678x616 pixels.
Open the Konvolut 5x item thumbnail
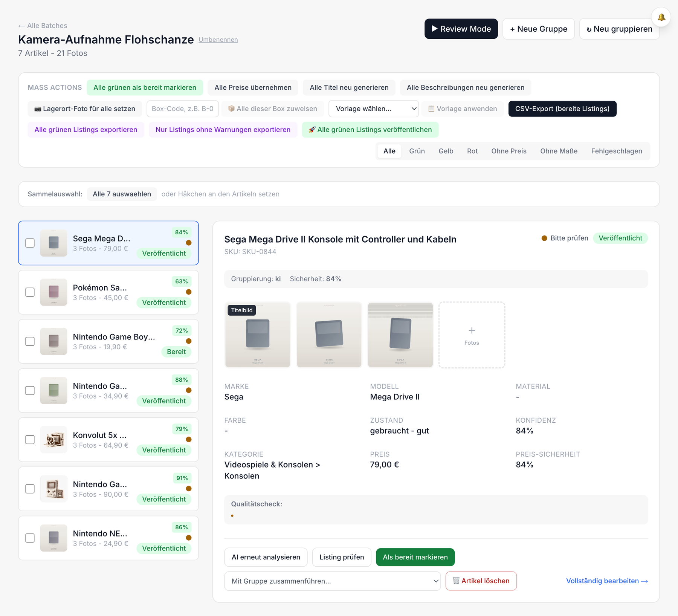[53, 440]
